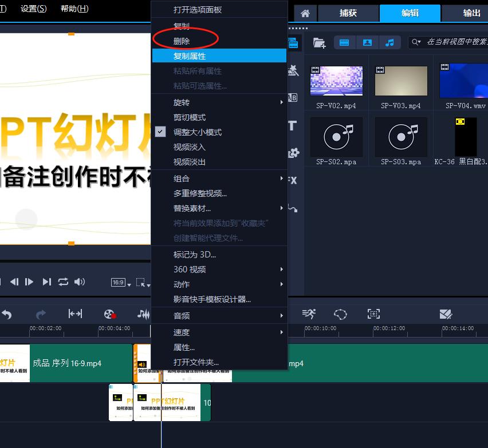The image size is (488, 448).
Task: Expand the 旋转 submenu
Action: [182, 102]
